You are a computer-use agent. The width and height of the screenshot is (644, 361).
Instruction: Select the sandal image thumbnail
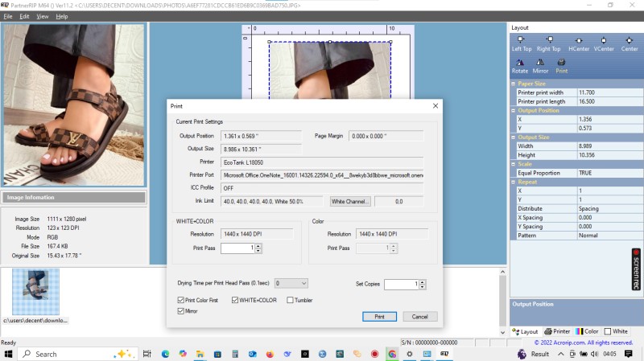point(35,292)
